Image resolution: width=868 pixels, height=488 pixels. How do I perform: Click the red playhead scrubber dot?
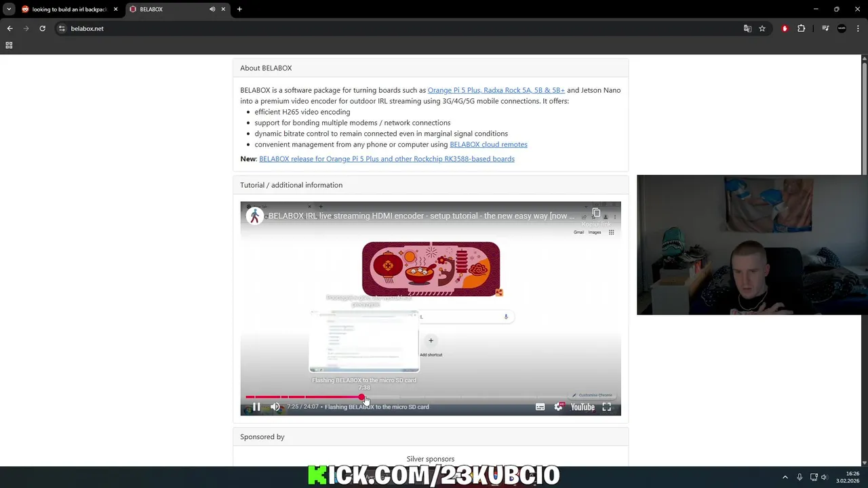[x=362, y=397]
